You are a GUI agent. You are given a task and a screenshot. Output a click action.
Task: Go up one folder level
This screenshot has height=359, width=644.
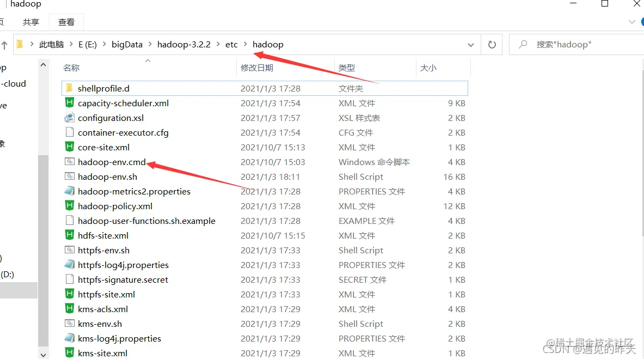4,45
